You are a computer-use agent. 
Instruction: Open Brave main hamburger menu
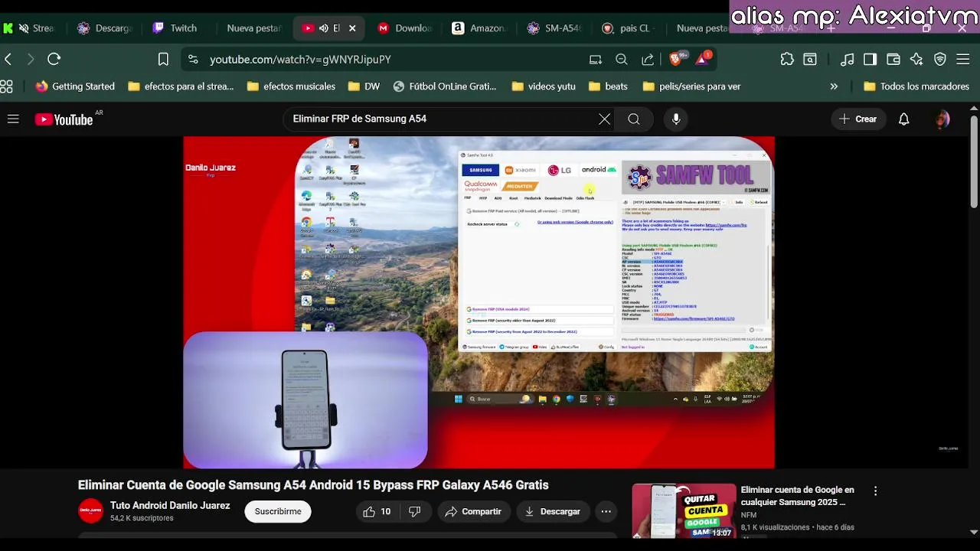(x=964, y=59)
